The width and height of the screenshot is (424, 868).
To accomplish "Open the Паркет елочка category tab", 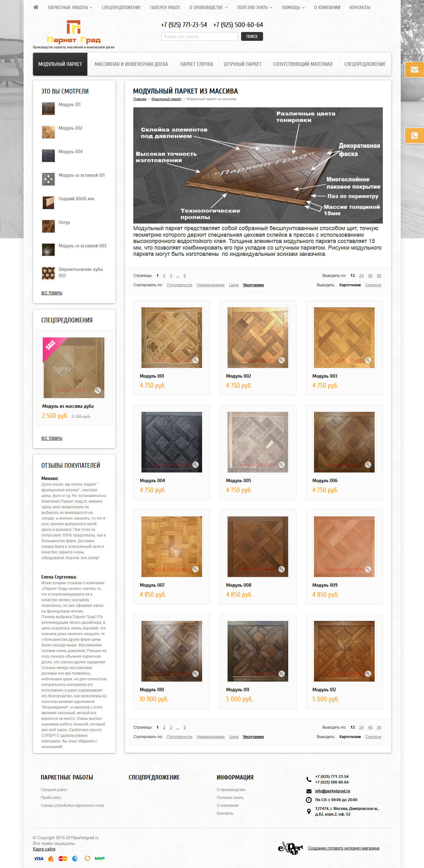I will pyautogui.click(x=196, y=64).
